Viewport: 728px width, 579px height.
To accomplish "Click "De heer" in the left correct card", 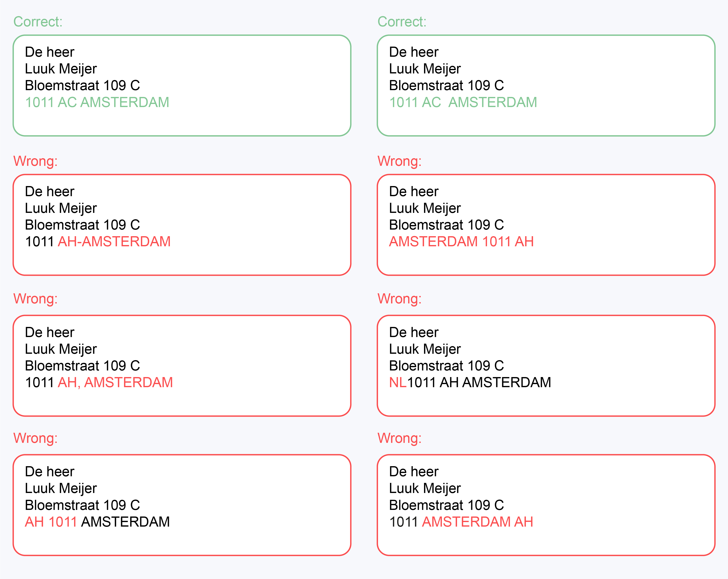I will coord(50,52).
